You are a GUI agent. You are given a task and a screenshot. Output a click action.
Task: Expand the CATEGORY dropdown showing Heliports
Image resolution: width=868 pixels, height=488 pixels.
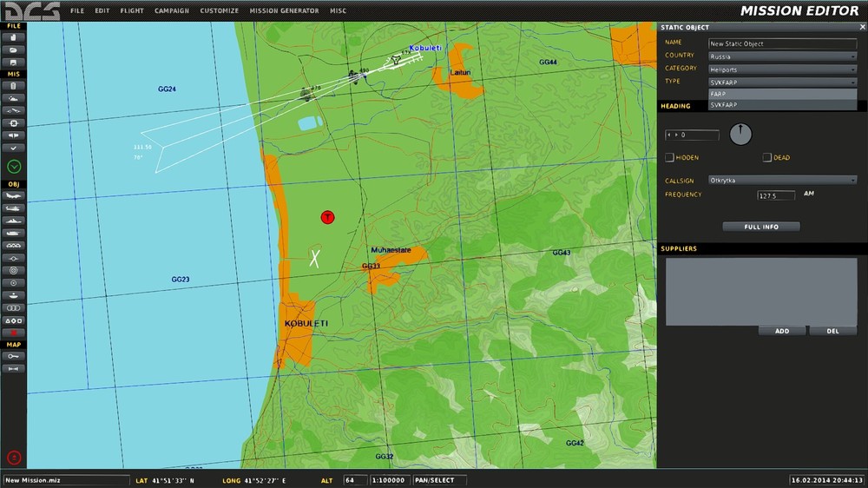click(x=782, y=69)
